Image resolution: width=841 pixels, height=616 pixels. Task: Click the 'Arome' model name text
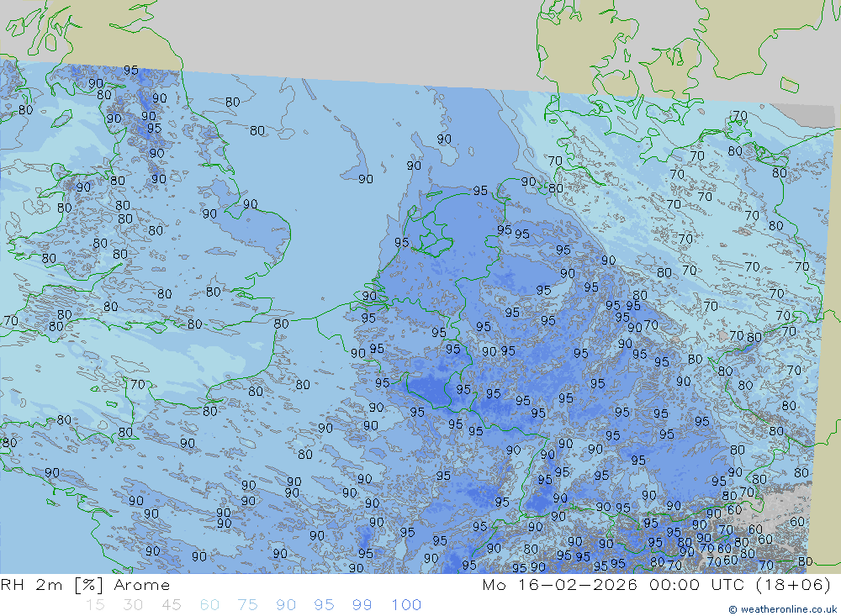point(141,585)
